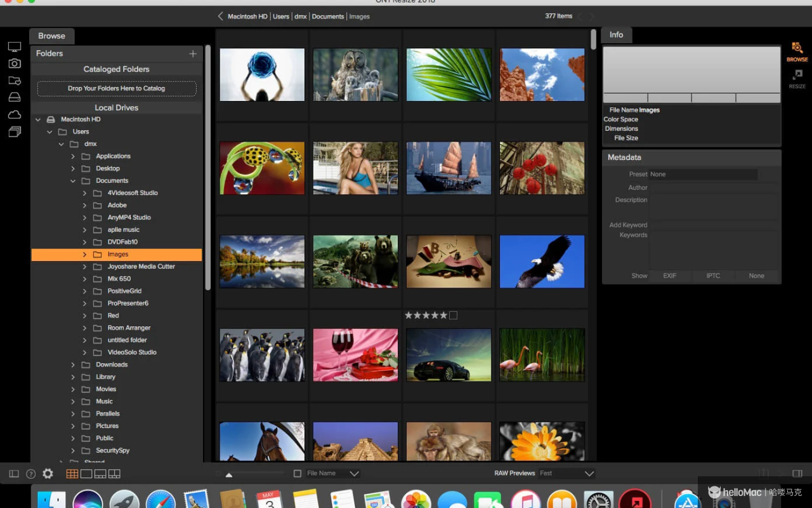Select the Info tab

[617, 35]
